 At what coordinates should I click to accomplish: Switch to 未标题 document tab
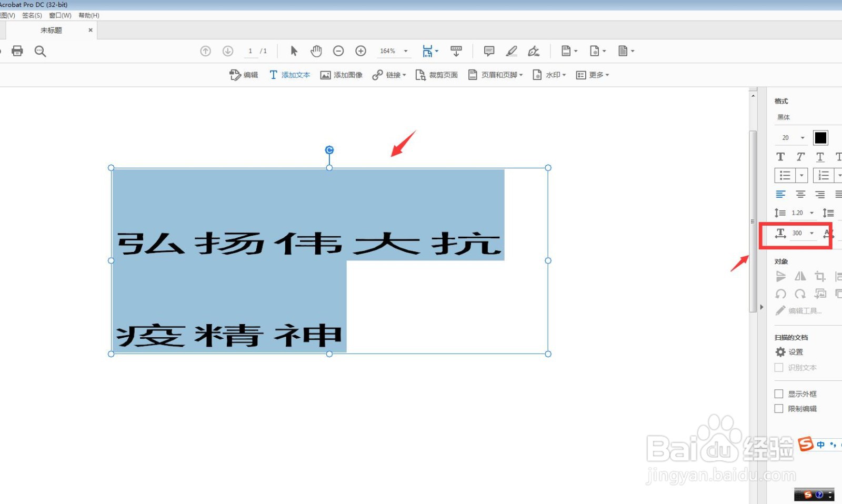tap(51, 31)
